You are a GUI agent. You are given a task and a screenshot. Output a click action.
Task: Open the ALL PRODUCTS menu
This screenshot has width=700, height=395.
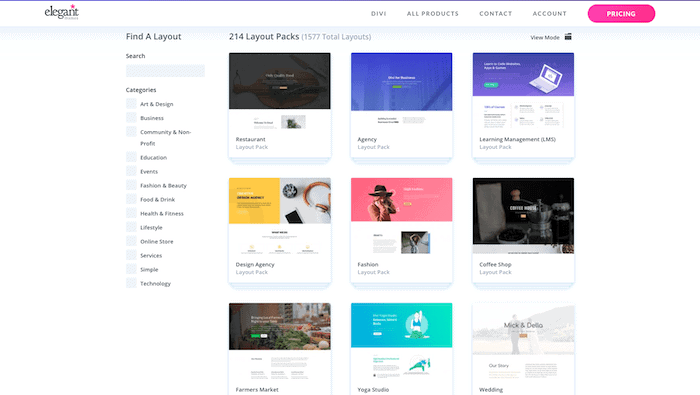(x=433, y=13)
